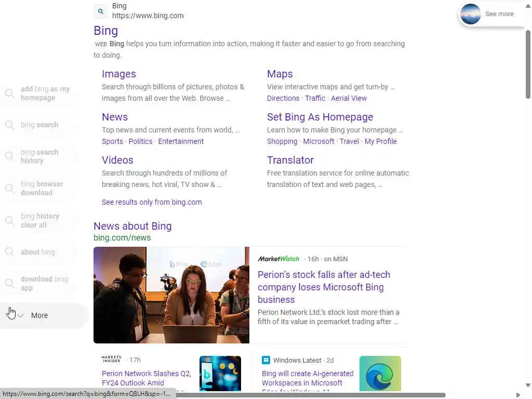This screenshot has height=399, width=532.
Task: Open the News sitelink
Action: click(115, 117)
